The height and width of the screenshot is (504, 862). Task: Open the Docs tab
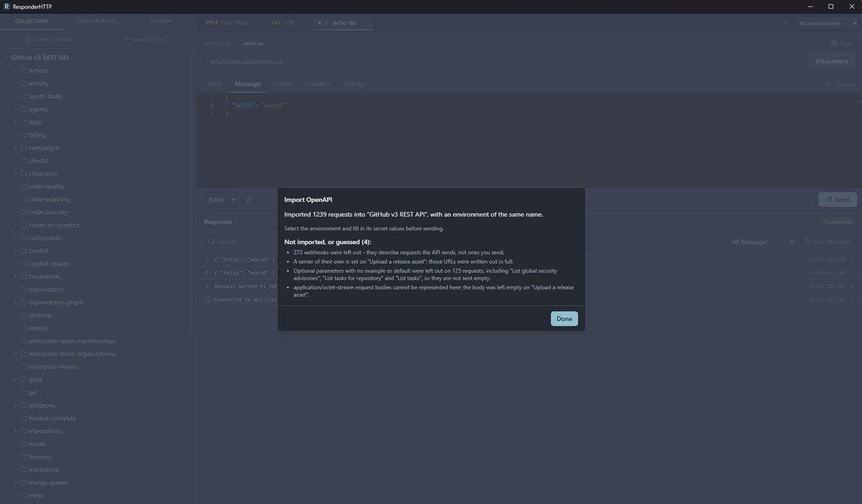click(x=215, y=84)
